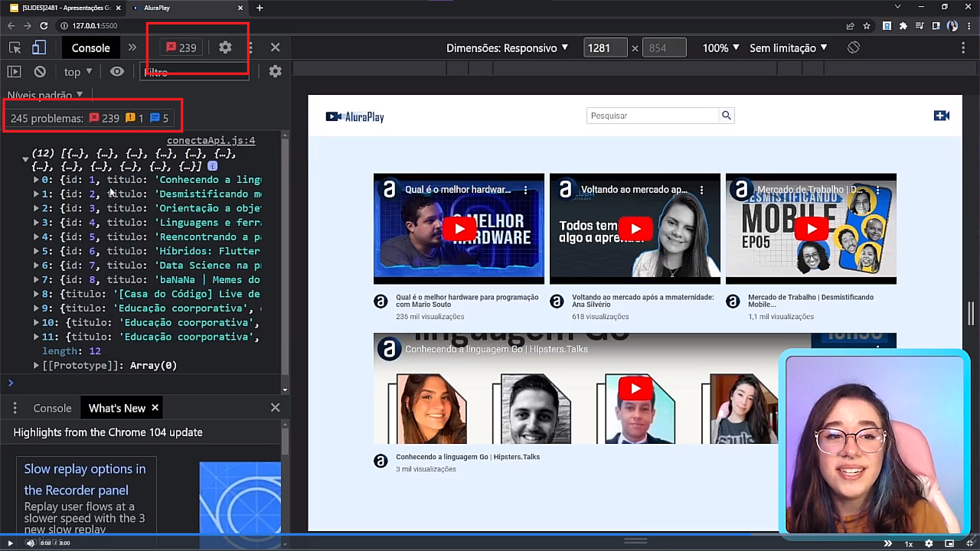Open the Níveis padrão log levels dropdown
This screenshot has width=980, height=551.
(x=45, y=94)
